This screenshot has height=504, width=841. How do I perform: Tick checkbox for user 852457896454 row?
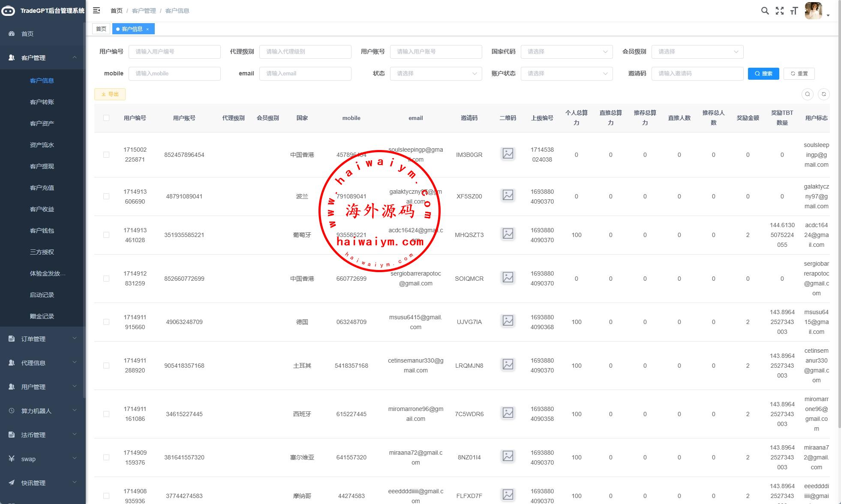106,155
